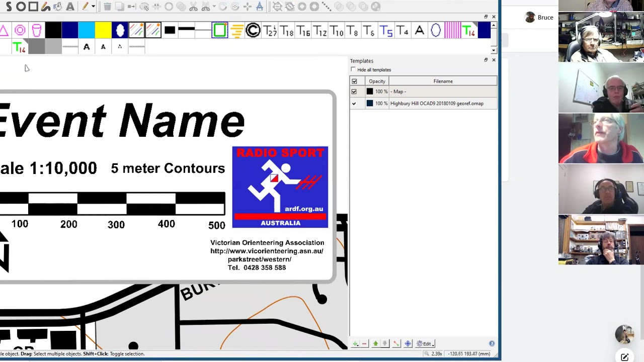Select the T18 text symbol
Image resolution: width=644 pixels, height=362 pixels.
pos(286,31)
